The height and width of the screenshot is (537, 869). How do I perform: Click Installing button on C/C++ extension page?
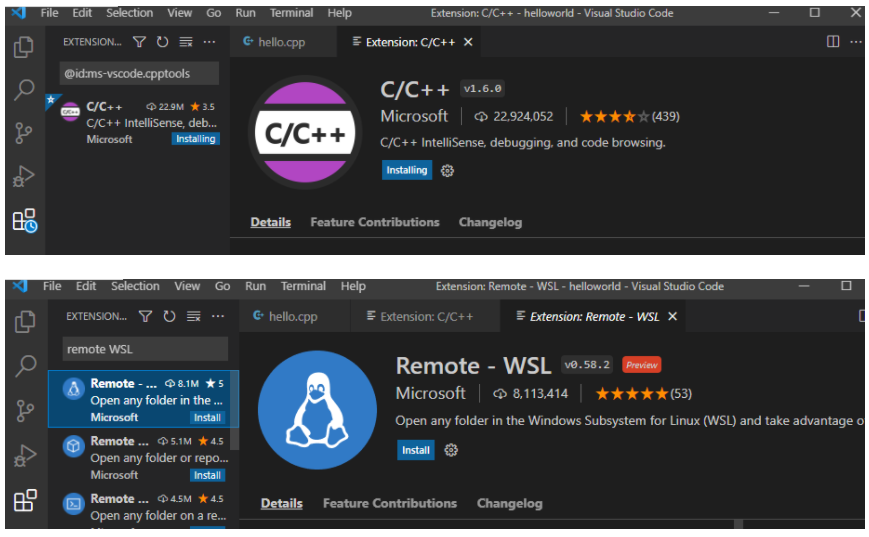(407, 170)
